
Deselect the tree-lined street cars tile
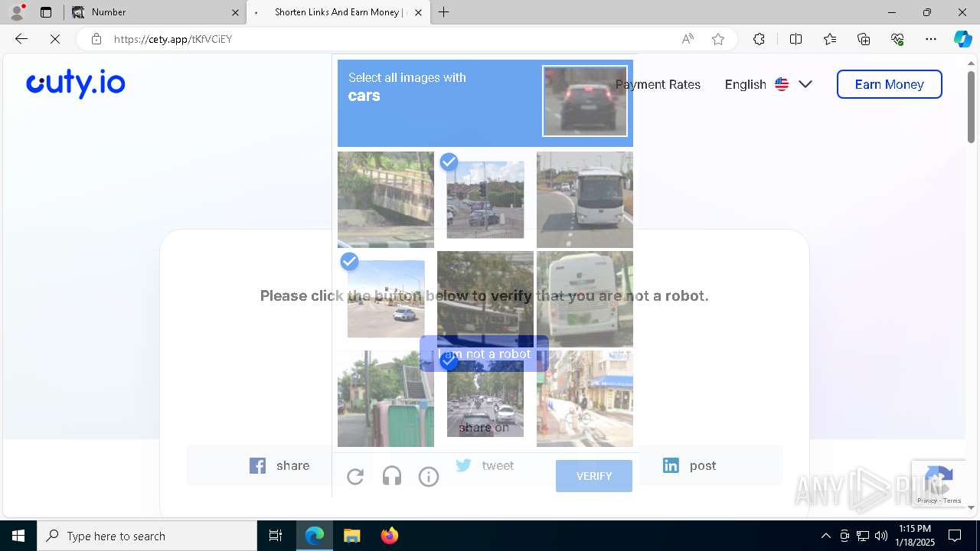coord(485,399)
